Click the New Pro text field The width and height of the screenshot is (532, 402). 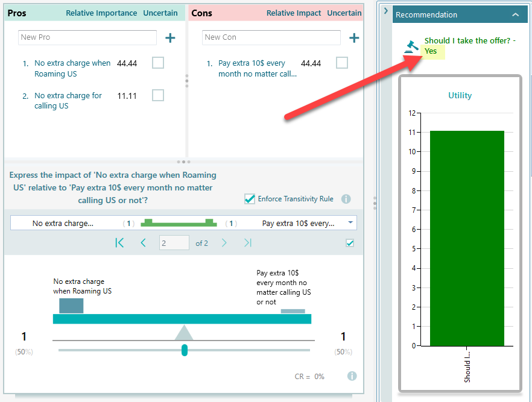(87, 37)
